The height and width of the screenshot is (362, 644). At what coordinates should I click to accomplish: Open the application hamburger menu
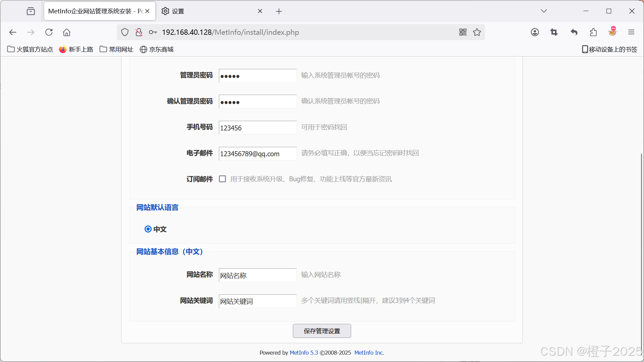click(x=631, y=32)
